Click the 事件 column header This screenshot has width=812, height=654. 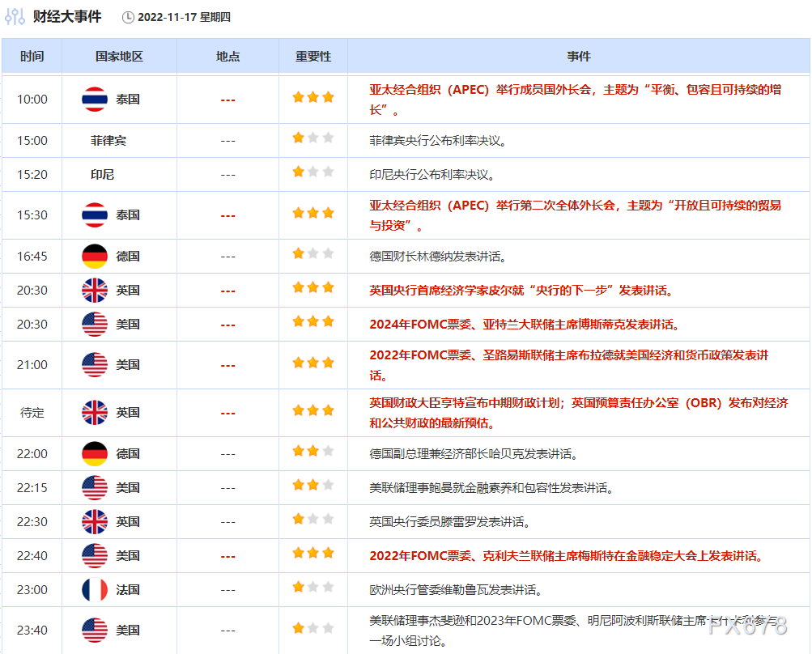(x=579, y=57)
